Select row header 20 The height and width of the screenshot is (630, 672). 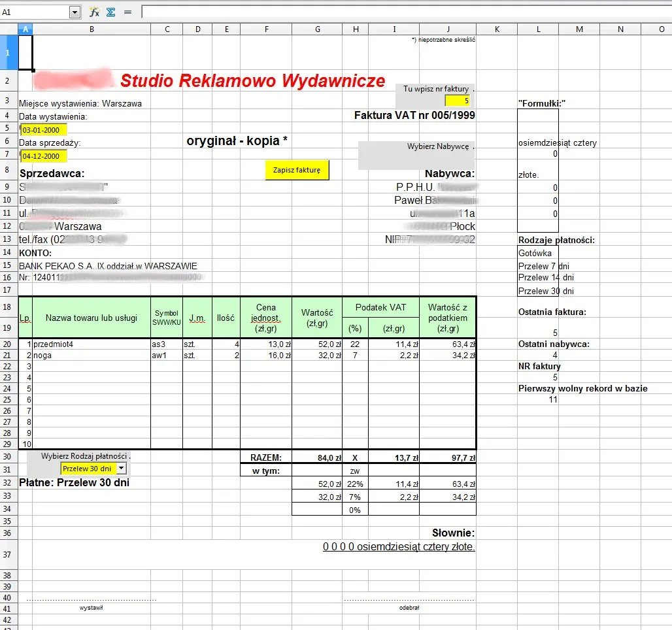click(x=8, y=344)
